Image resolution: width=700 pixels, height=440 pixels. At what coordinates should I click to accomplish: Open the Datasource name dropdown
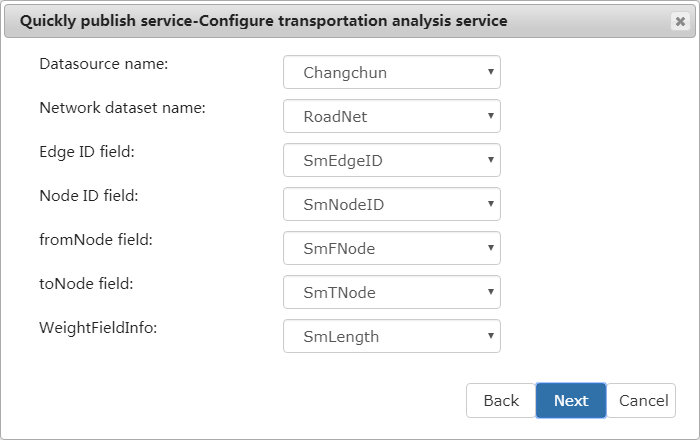point(391,72)
